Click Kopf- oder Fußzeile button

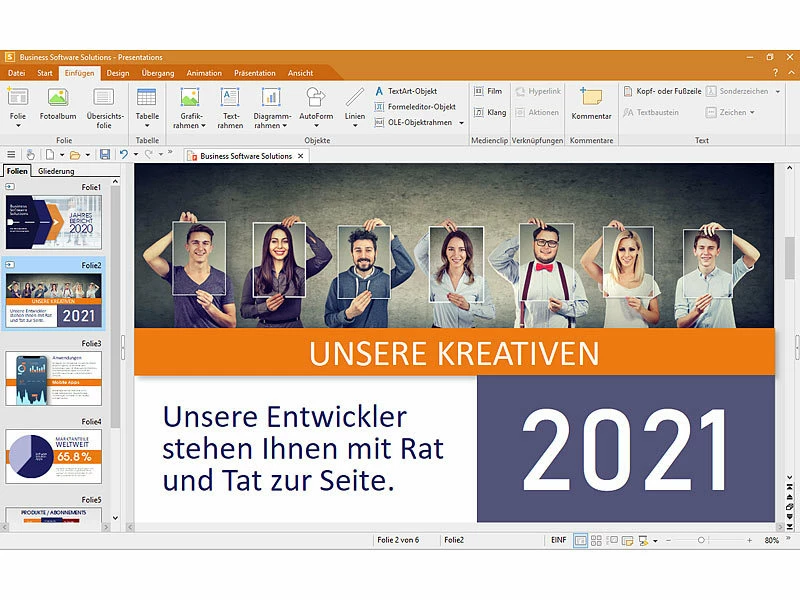pyautogui.click(x=663, y=91)
